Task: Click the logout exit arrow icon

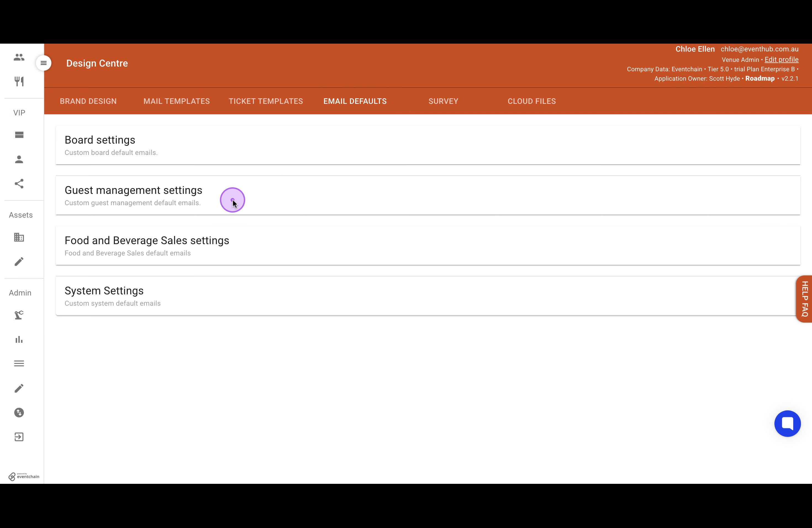Action: point(19,437)
